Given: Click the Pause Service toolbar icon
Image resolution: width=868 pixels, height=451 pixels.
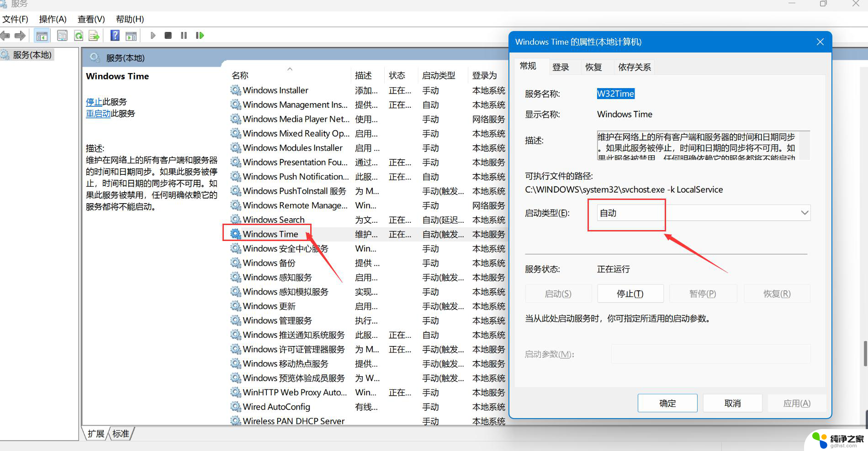Looking at the screenshot, I should coord(184,36).
